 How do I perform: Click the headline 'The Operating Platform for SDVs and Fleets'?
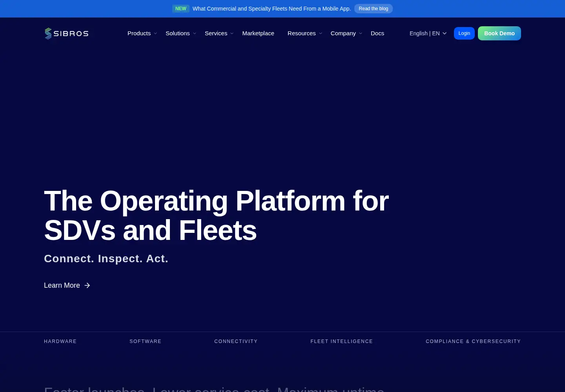[216, 216]
